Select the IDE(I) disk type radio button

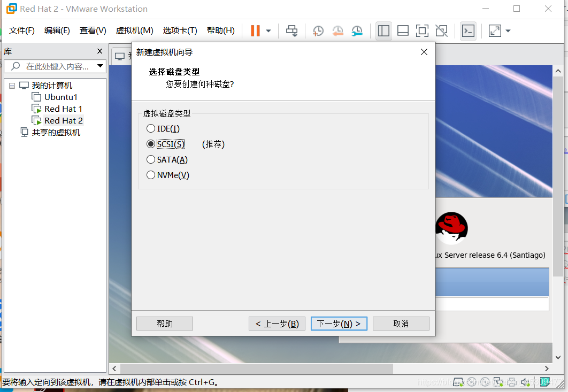151,128
